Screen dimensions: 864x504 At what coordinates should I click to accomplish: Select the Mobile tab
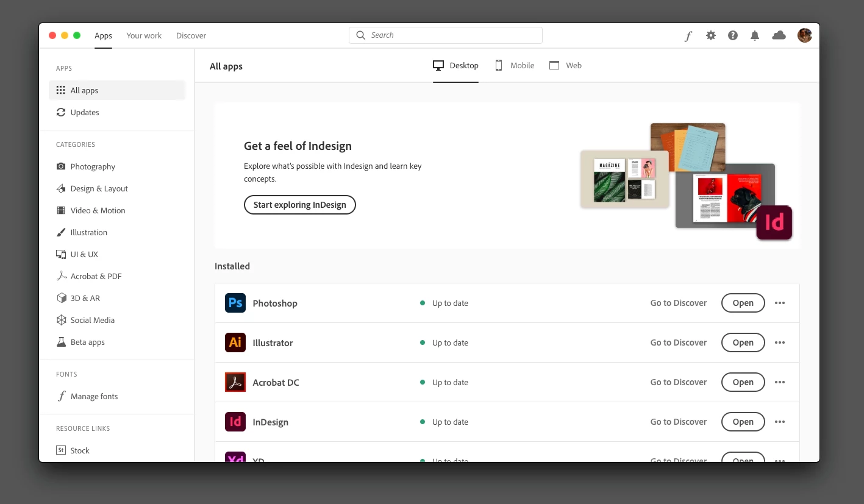tap(514, 65)
